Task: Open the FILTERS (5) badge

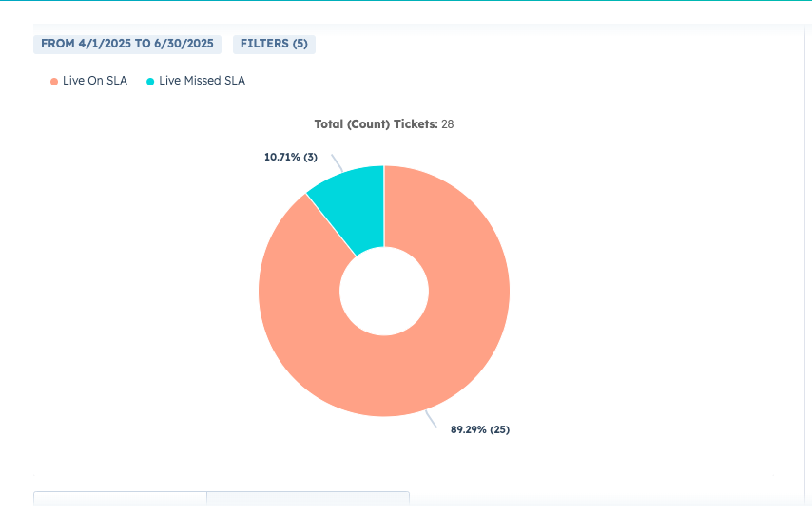Action: click(x=274, y=44)
